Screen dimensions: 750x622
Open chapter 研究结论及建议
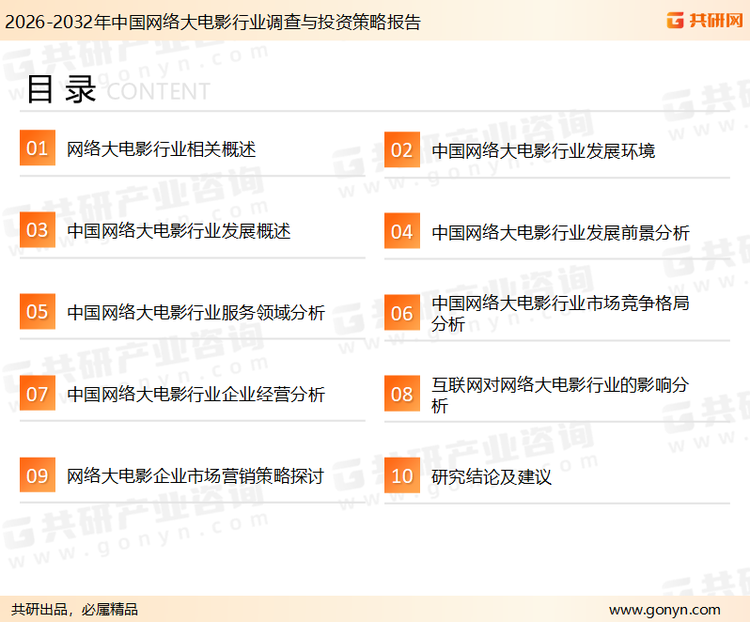point(492,477)
